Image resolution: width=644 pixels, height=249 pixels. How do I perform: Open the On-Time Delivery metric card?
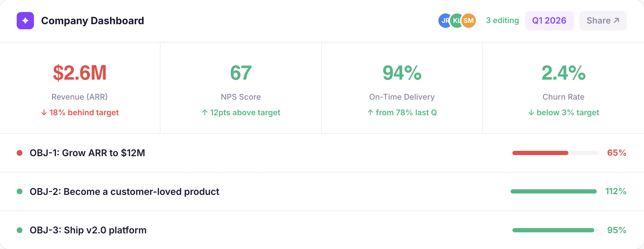tap(402, 88)
